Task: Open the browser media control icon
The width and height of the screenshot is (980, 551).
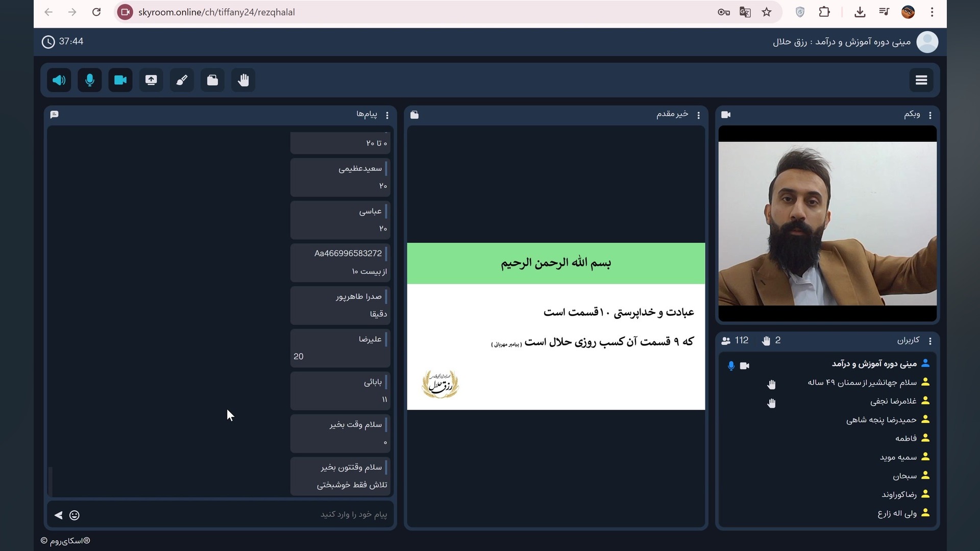Action: [884, 12]
